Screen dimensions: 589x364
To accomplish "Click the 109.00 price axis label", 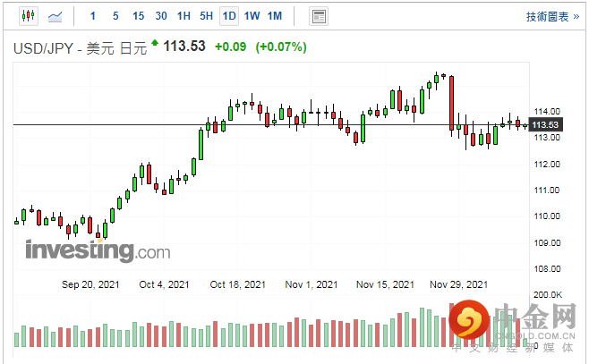I will click(547, 242).
